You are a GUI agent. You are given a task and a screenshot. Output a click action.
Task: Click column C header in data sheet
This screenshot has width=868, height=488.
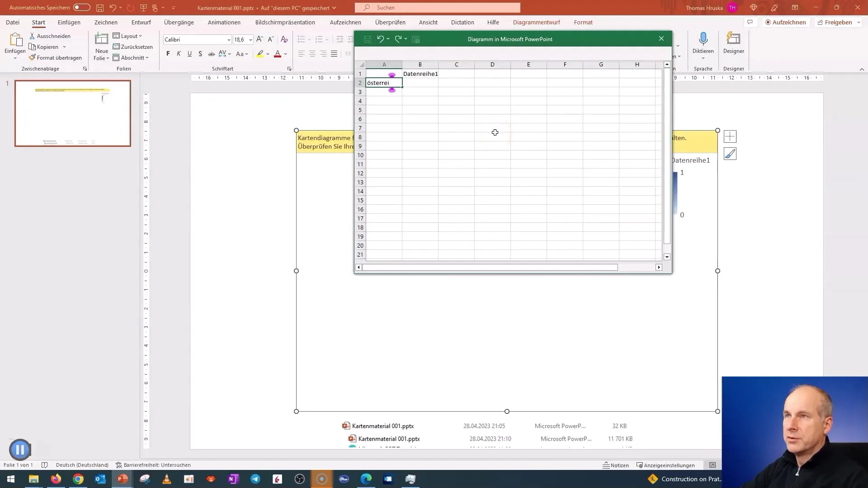456,65
